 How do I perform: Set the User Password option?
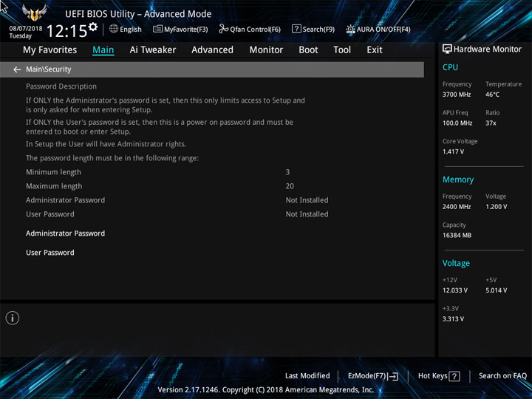tap(50, 253)
